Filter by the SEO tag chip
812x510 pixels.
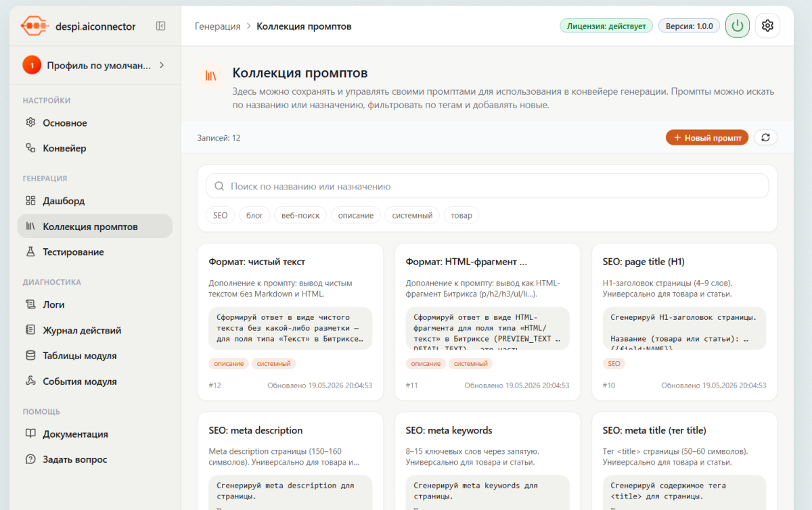click(x=221, y=215)
